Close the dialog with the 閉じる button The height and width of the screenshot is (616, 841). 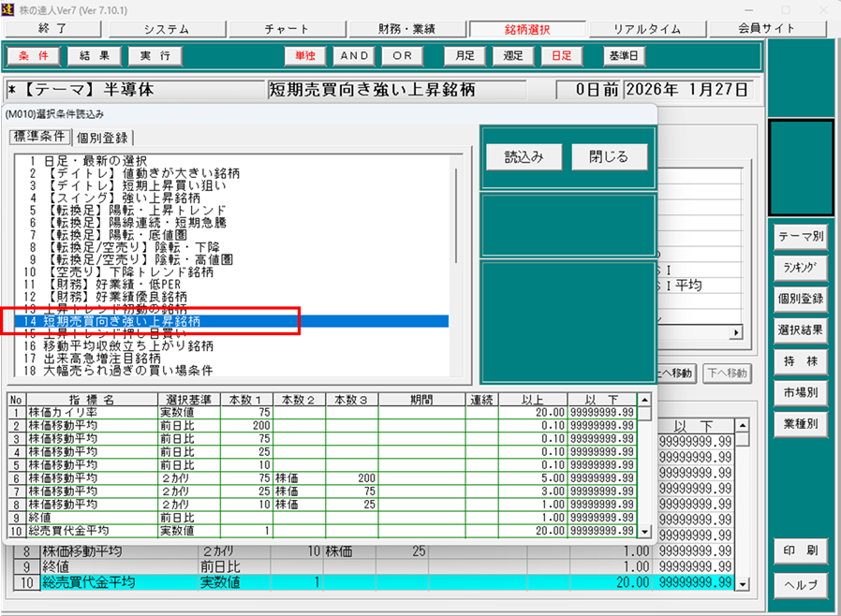tap(609, 156)
